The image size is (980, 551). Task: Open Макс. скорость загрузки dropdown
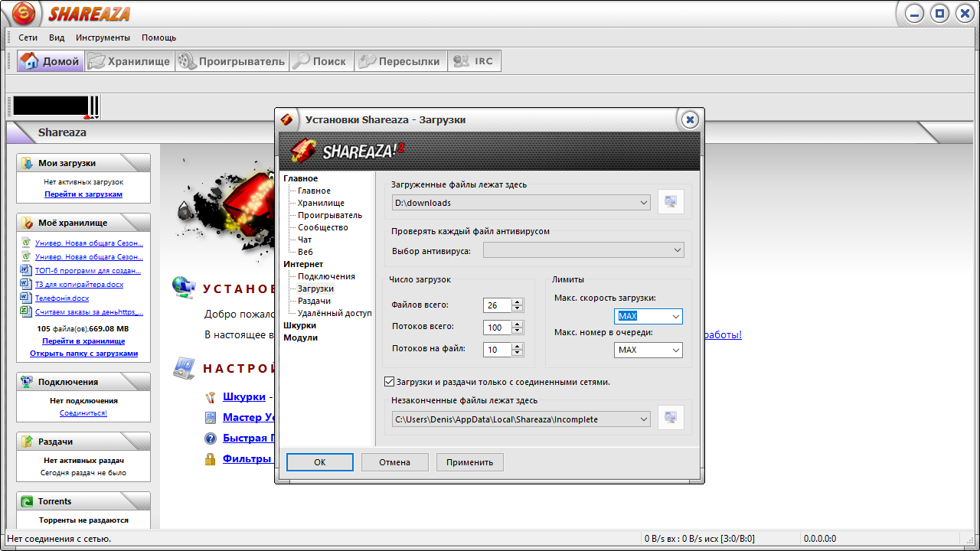coord(675,316)
